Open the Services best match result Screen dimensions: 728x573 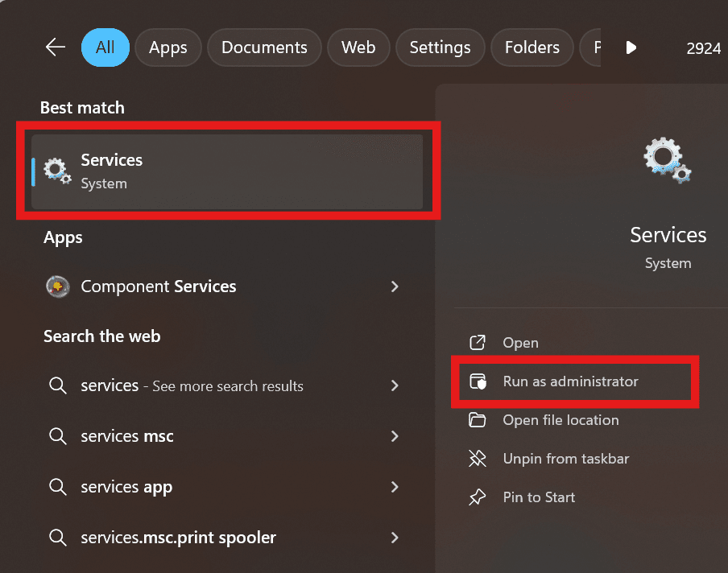[x=227, y=171]
